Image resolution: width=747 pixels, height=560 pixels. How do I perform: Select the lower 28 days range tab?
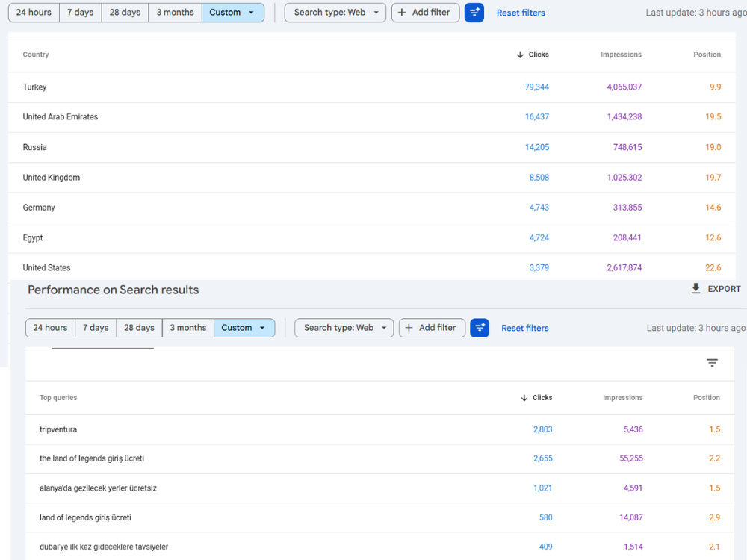139,328
